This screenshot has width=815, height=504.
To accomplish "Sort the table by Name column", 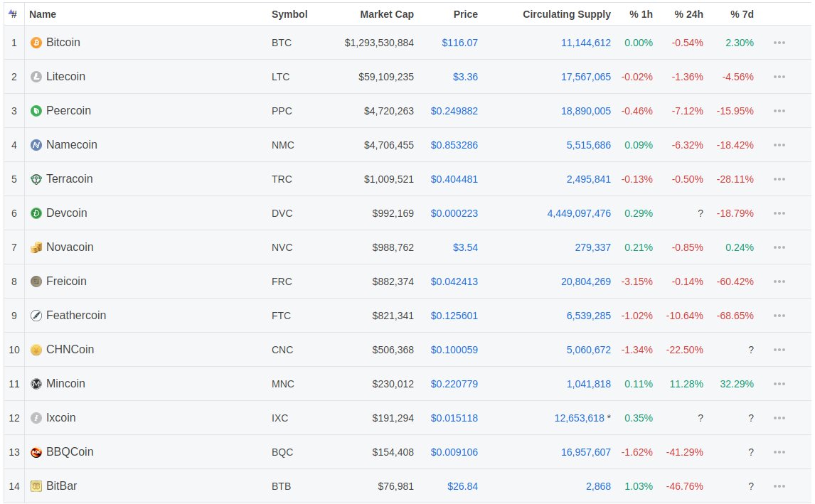I will [43, 14].
